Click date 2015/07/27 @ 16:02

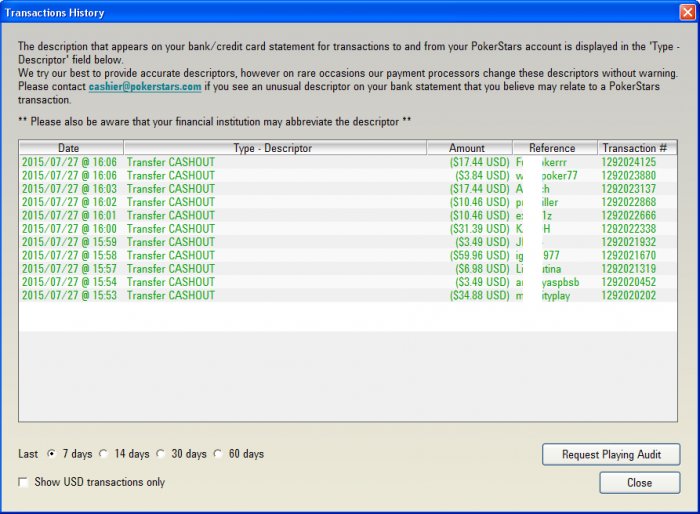coord(69,202)
